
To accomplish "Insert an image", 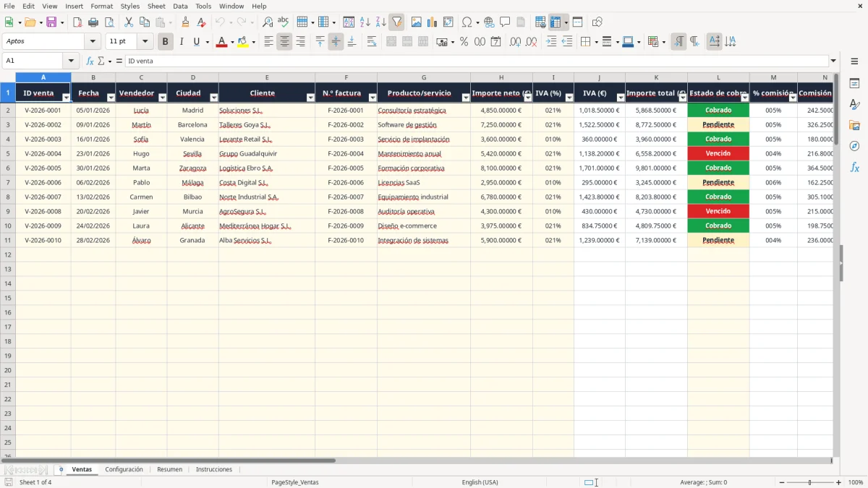I will point(417,22).
